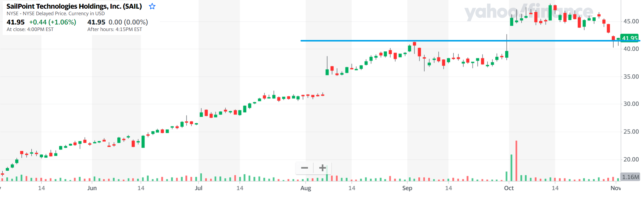Viewport: 644px width, 197px height.
Task: Add SAIL to watchlist with star icon
Action: click(152, 6)
